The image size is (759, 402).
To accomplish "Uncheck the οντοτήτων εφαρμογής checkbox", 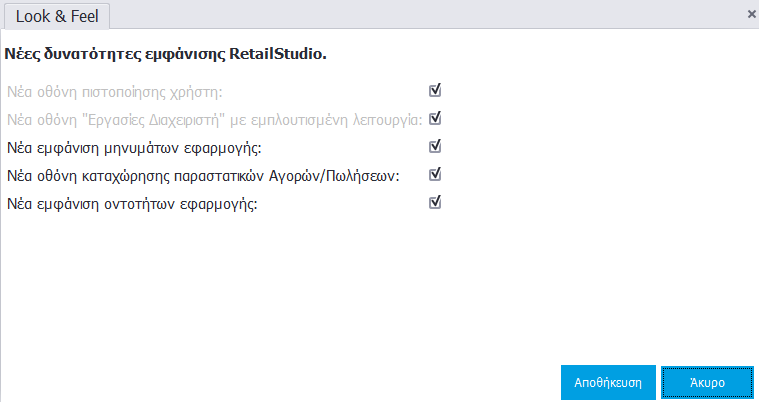I will (435, 203).
